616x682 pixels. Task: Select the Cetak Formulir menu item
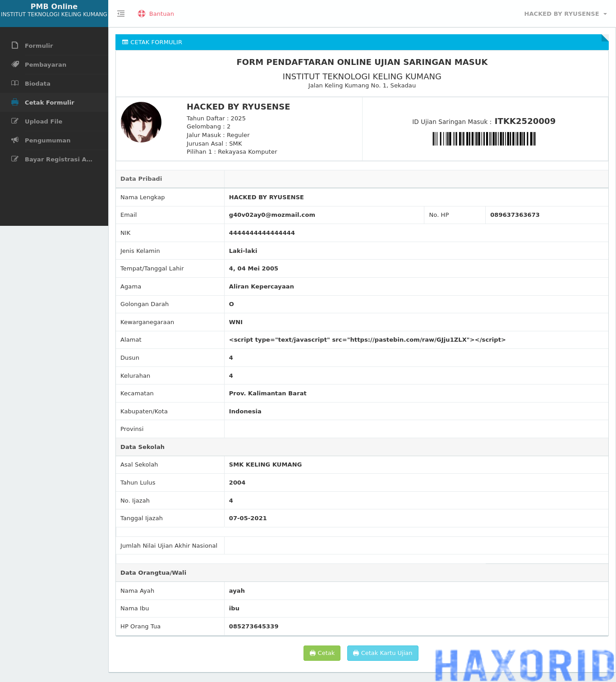[54, 102]
